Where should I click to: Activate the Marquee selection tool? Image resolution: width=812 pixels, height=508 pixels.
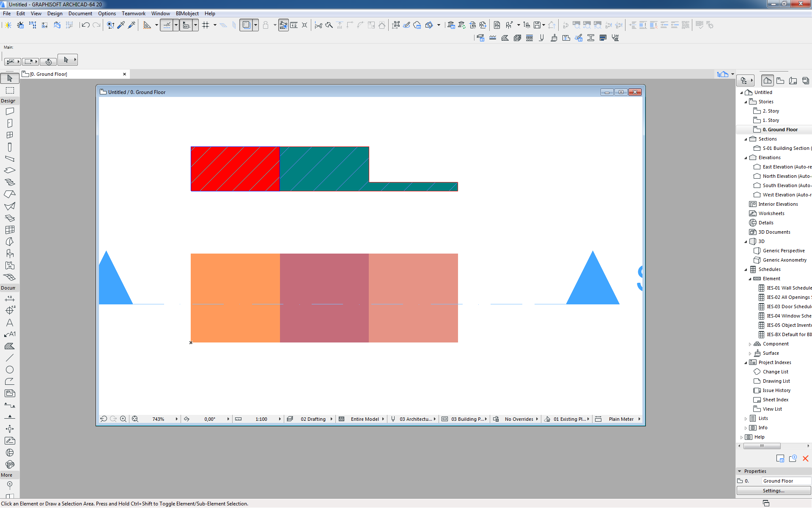10,90
